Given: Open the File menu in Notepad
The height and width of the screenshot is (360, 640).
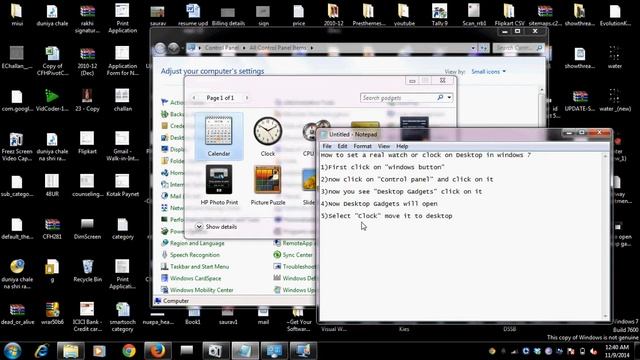Looking at the screenshot, I should point(327,146).
